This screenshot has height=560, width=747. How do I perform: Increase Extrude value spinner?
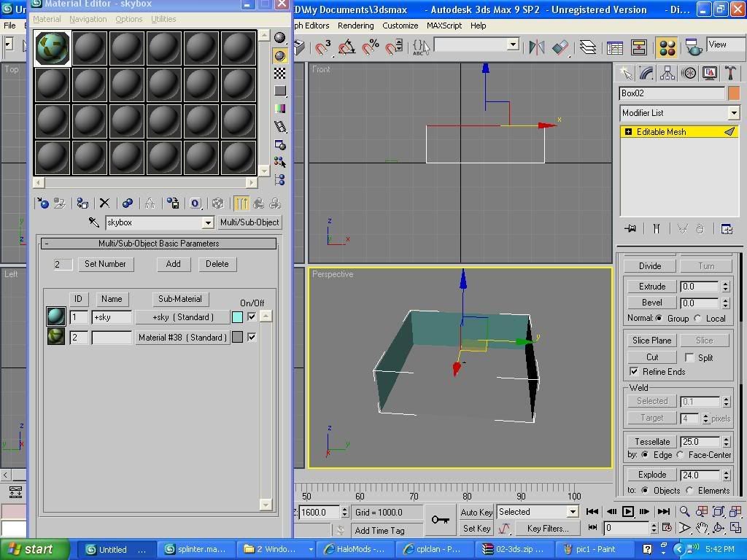[726, 284]
